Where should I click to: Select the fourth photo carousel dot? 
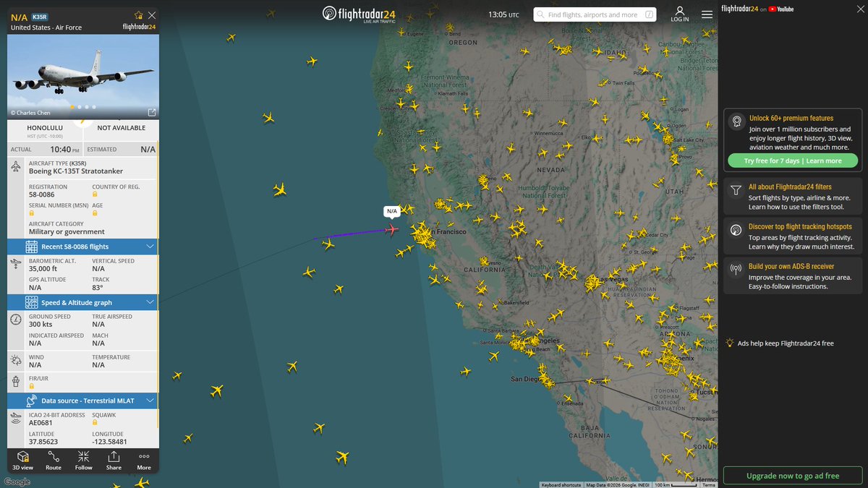[x=94, y=107]
